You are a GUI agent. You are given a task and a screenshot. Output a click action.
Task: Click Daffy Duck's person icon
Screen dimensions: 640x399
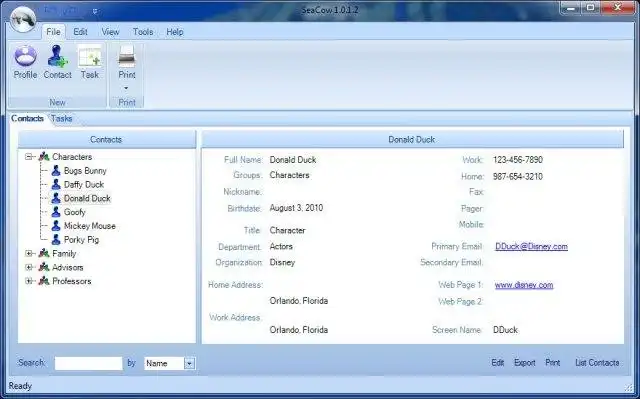(x=56, y=184)
